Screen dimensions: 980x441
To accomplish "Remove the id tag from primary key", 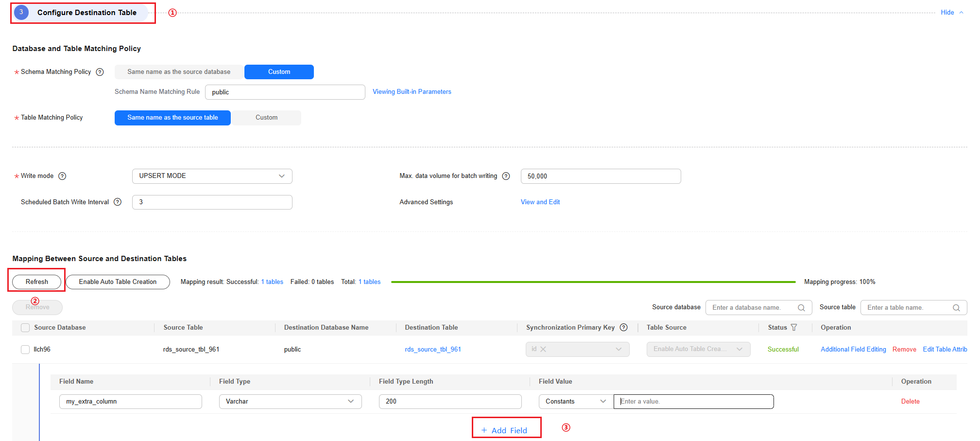I will tap(543, 349).
